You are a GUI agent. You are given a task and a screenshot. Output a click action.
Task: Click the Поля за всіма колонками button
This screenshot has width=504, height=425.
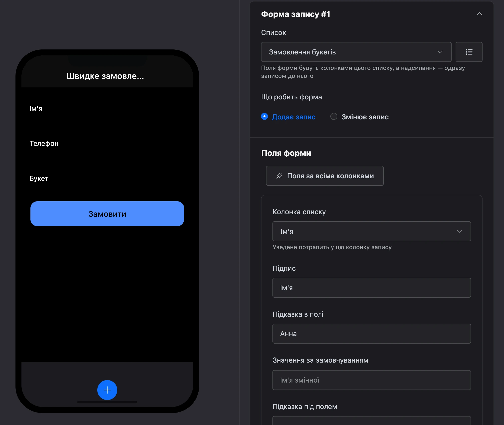tap(325, 176)
